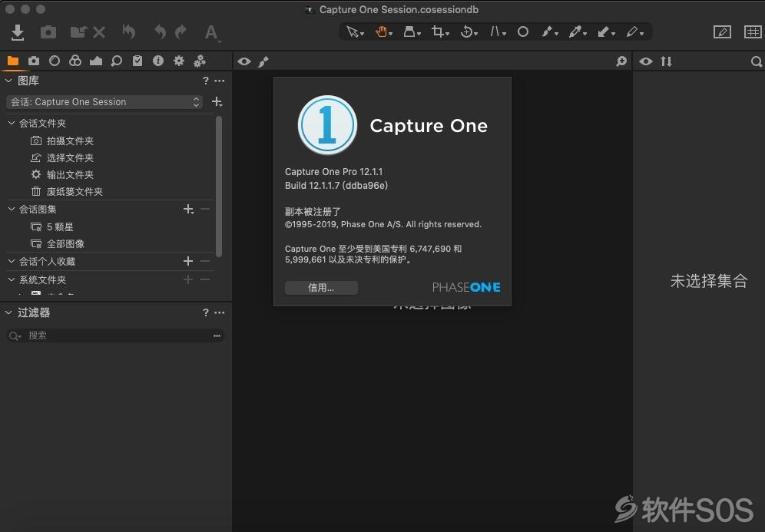Open the Adjustments clipboard tool tab
This screenshot has width=765, height=532.
(x=137, y=61)
